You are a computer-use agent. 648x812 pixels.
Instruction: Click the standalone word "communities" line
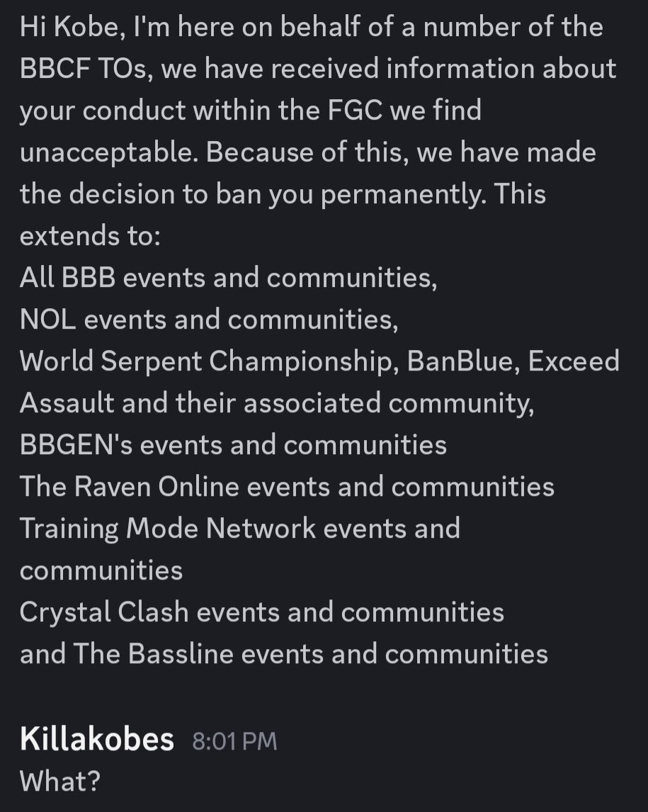101,570
